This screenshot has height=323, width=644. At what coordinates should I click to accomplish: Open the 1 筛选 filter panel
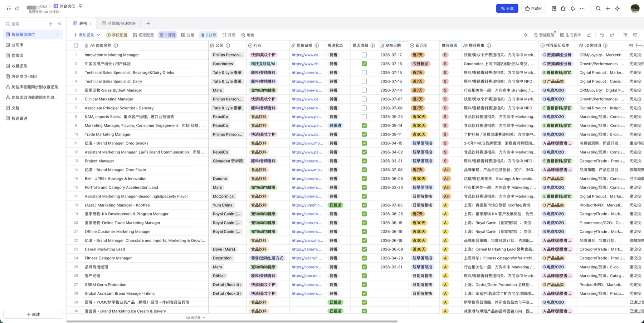(x=167, y=35)
